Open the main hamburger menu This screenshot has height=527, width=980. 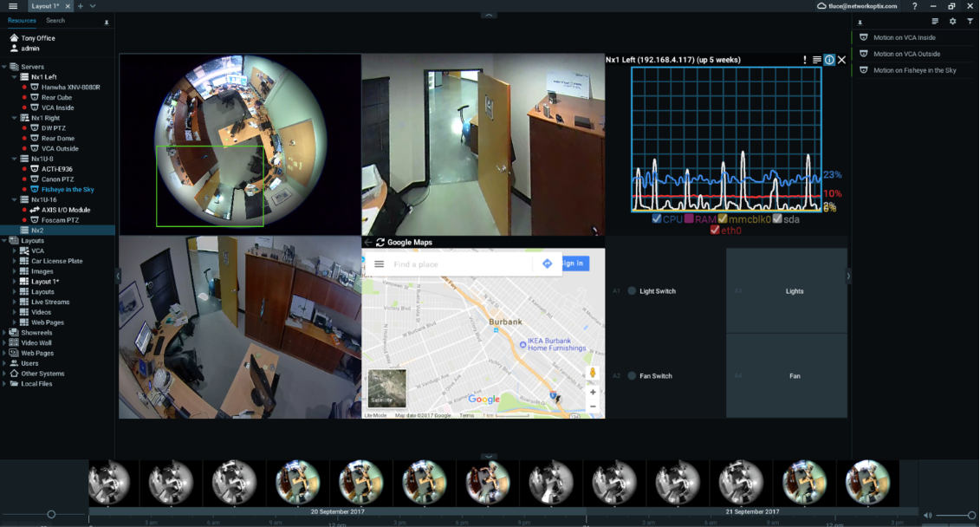(x=12, y=6)
